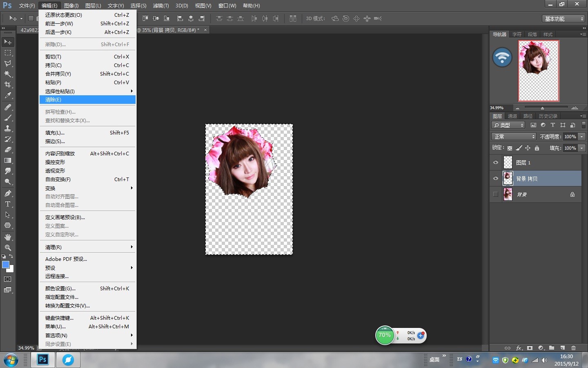Expand the 首选项 submenu
Image resolution: width=588 pixels, height=368 pixels.
(x=87, y=335)
